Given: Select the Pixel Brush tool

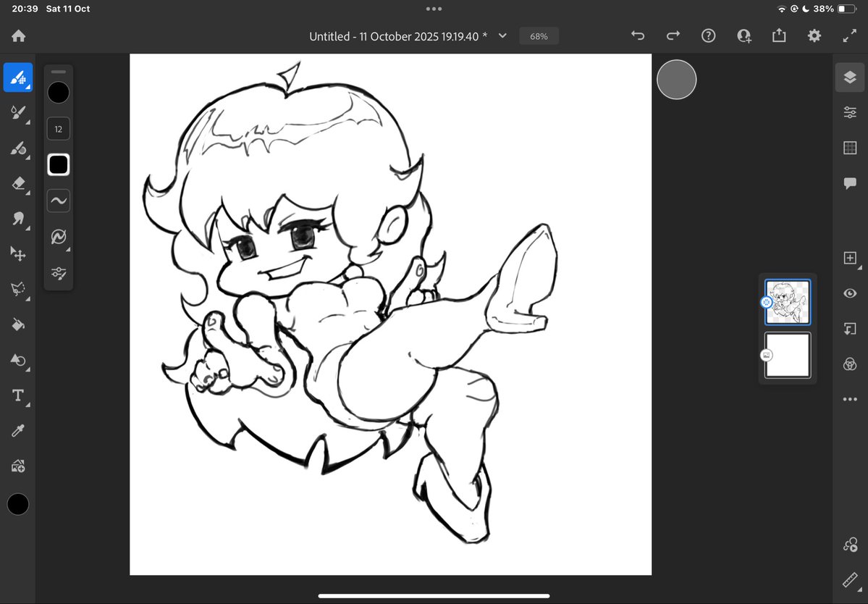Looking at the screenshot, I should tap(18, 77).
